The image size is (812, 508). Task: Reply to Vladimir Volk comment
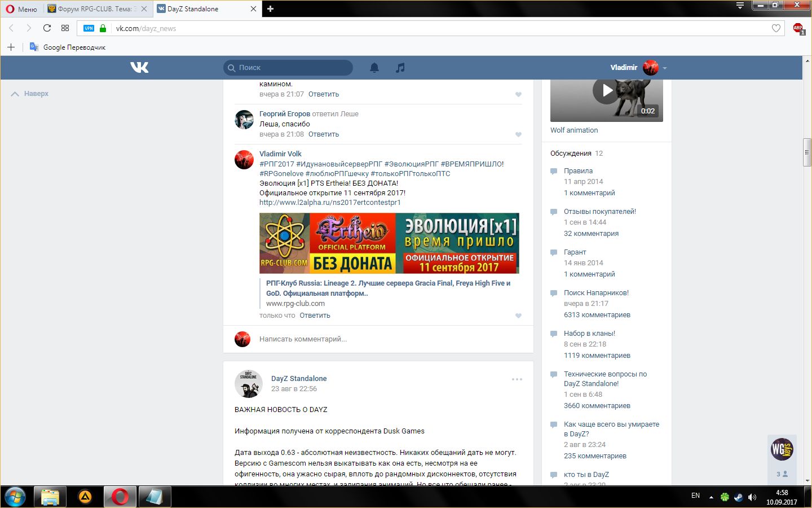[x=315, y=316]
